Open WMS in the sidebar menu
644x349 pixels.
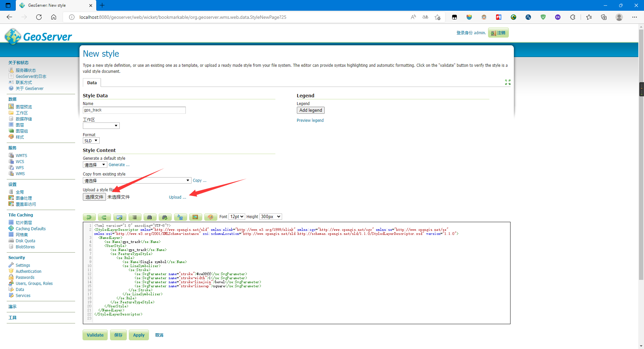pyautogui.click(x=20, y=174)
